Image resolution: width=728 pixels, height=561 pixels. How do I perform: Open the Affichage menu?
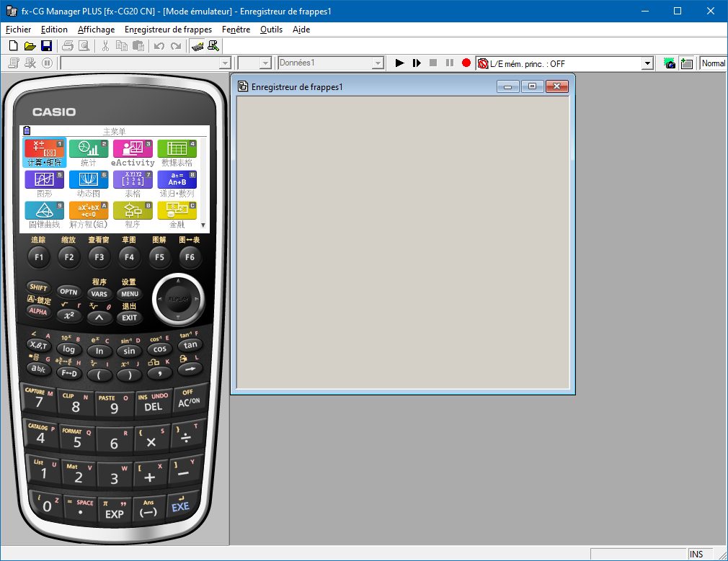(96, 30)
